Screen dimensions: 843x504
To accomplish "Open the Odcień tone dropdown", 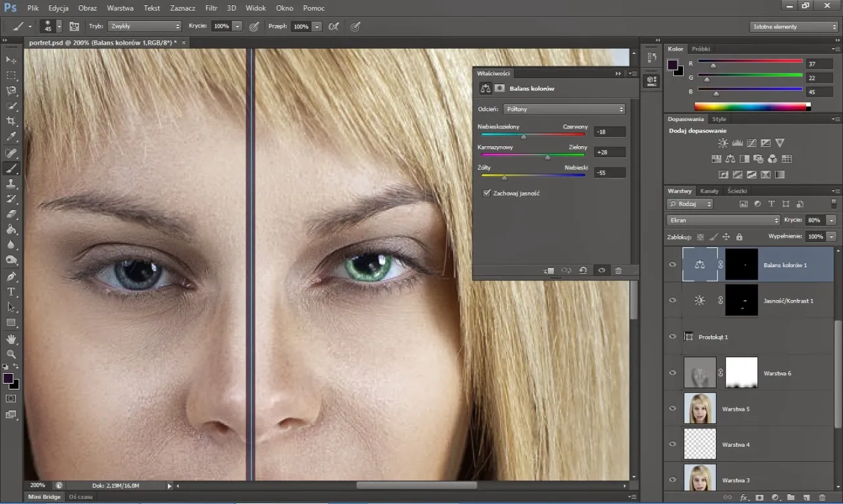I will pos(564,109).
